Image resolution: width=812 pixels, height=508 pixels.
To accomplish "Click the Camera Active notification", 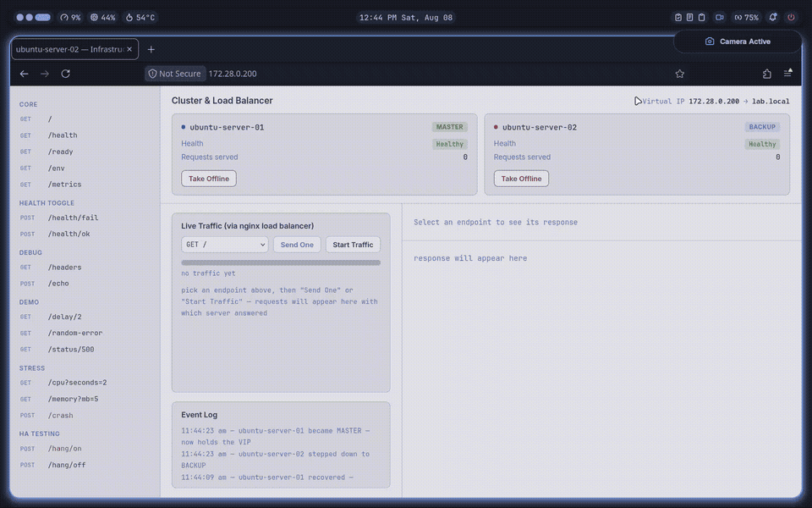I will click(x=738, y=41).
